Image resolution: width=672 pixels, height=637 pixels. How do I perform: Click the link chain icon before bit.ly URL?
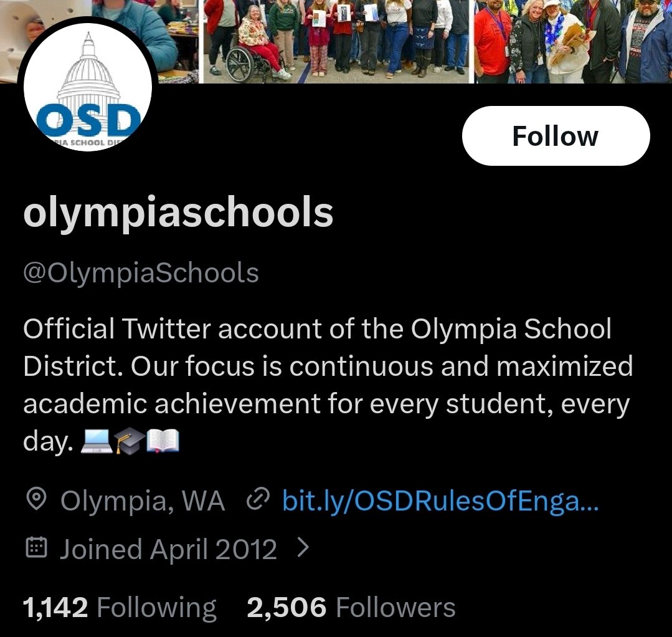[x=258, y=499]
